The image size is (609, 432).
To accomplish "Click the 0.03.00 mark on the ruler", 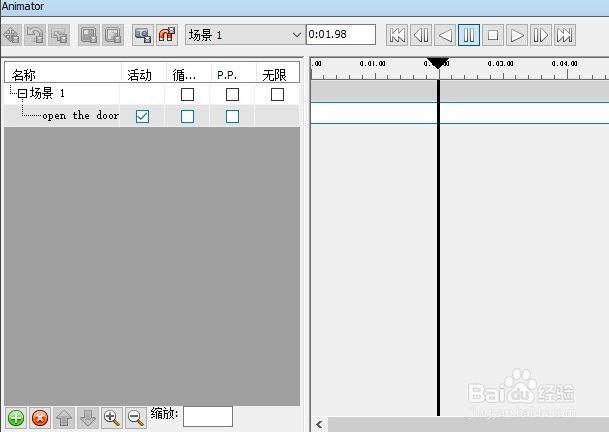I will [x=501, y=64].
